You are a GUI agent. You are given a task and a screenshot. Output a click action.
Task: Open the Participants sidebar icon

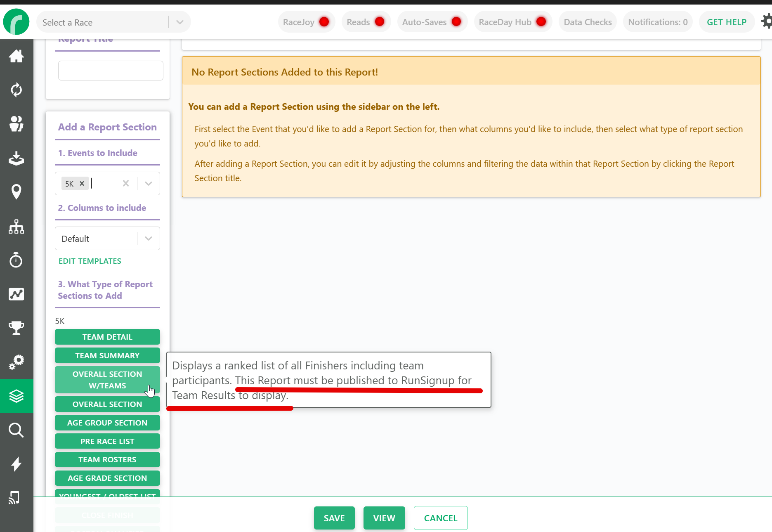click(x=17, y=123)
